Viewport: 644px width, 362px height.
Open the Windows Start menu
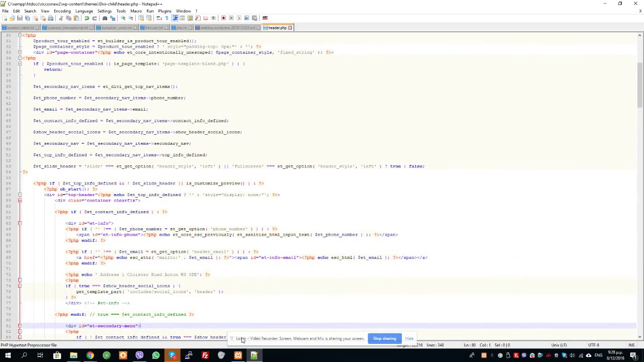[x=8, y=356]
